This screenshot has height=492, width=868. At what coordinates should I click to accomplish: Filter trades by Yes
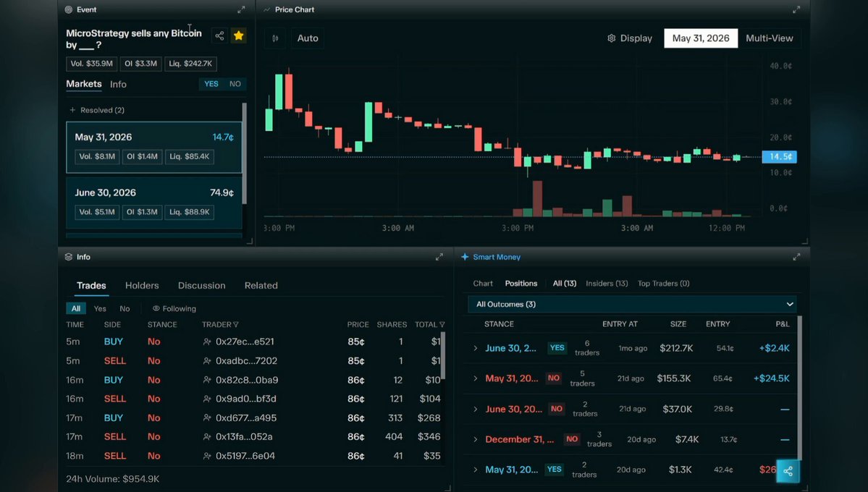pyautogui.click(x=100, y=309)
